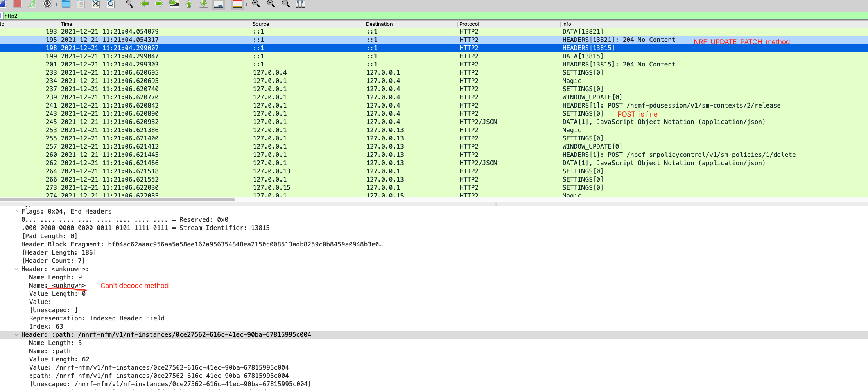
Task: Toggle zoom to normal text size
Action: tap(286, 4)
